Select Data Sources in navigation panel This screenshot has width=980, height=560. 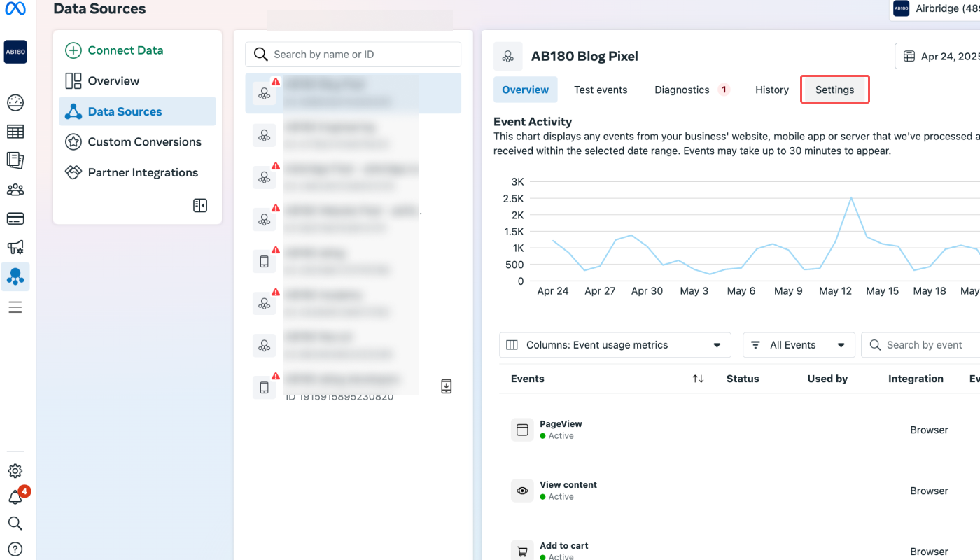[x=137, y=111]
